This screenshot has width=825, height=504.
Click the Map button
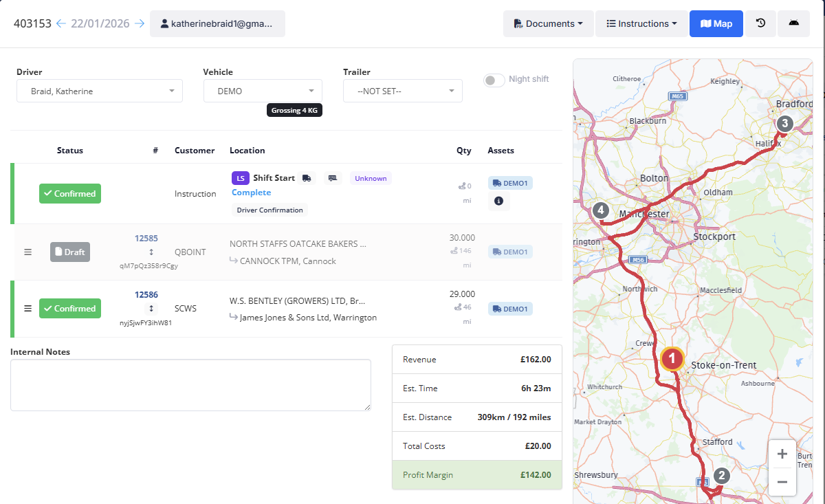pos(716,23)
